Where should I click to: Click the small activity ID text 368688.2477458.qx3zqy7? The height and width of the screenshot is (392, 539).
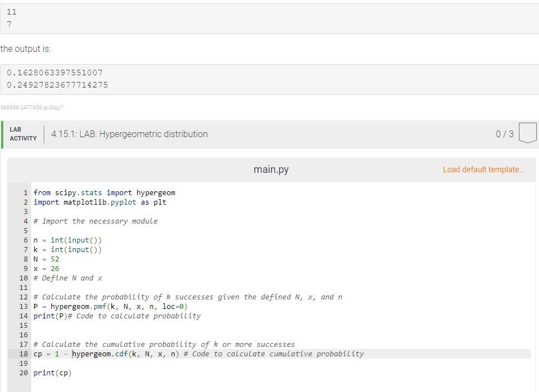(x=32, y=107)
